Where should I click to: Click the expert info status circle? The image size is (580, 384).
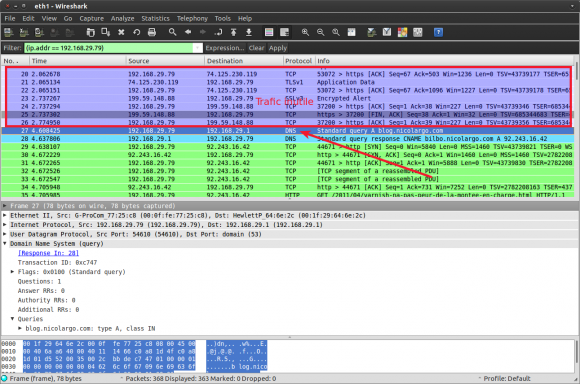tap(4, 378)
